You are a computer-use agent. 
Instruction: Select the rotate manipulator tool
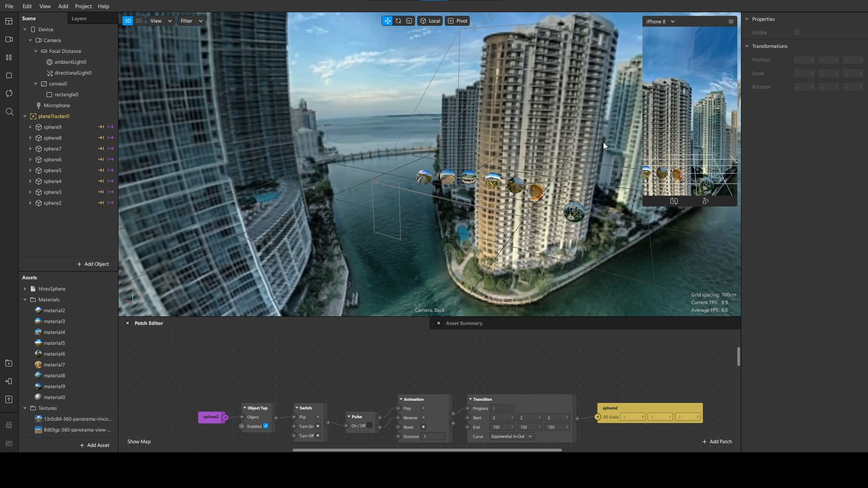(x=398, y=21)
